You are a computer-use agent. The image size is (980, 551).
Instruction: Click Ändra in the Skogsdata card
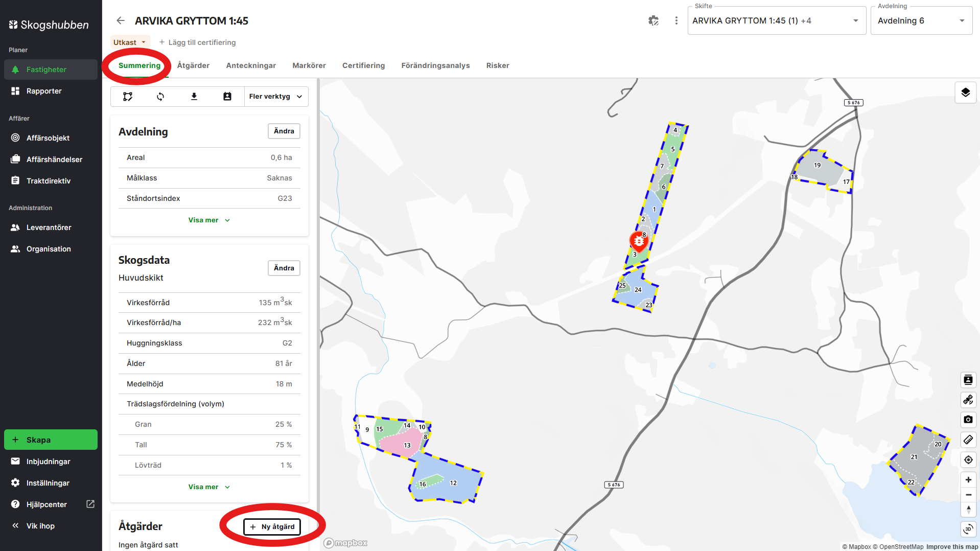[284, 268]
